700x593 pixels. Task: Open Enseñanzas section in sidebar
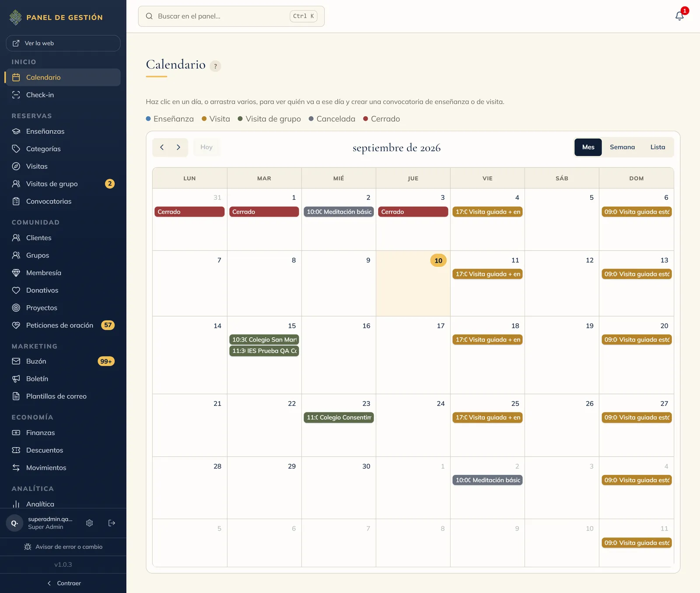click(63, 131)
